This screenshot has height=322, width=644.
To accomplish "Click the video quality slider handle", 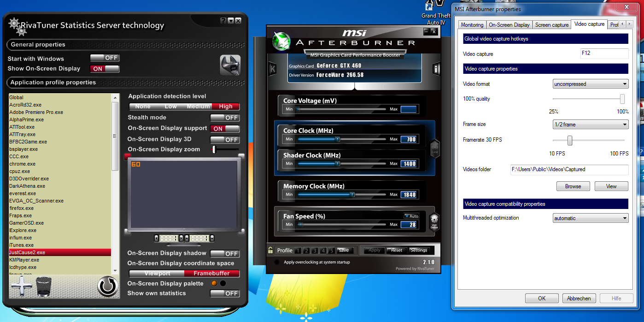I will [x=622, y=99].
